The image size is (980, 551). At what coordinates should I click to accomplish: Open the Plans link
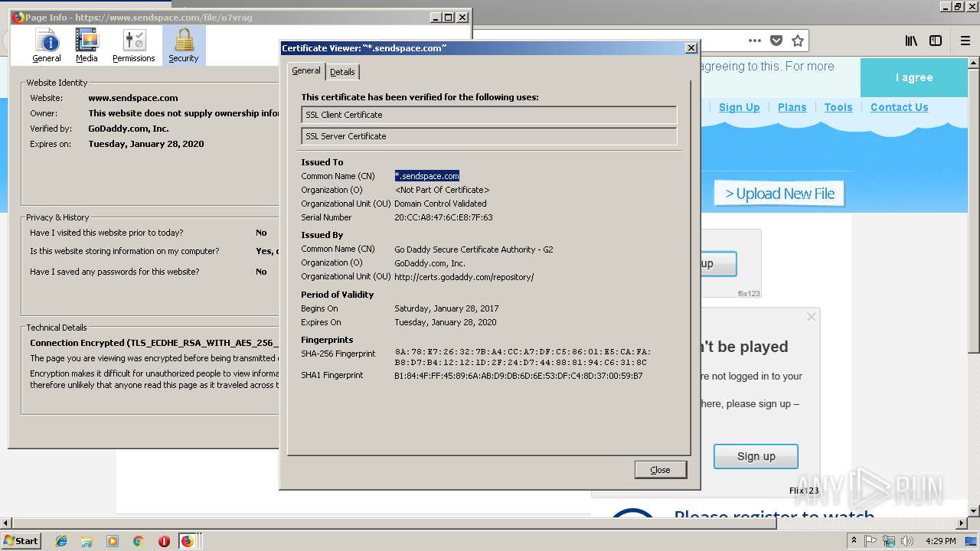tap(792, 107)
